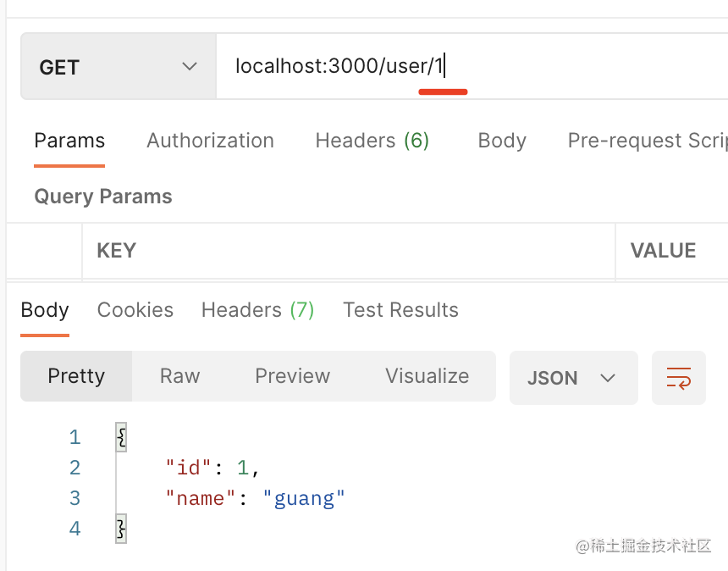Switch response view to Raw
The image size is (728, 571).
coord(179,376)
